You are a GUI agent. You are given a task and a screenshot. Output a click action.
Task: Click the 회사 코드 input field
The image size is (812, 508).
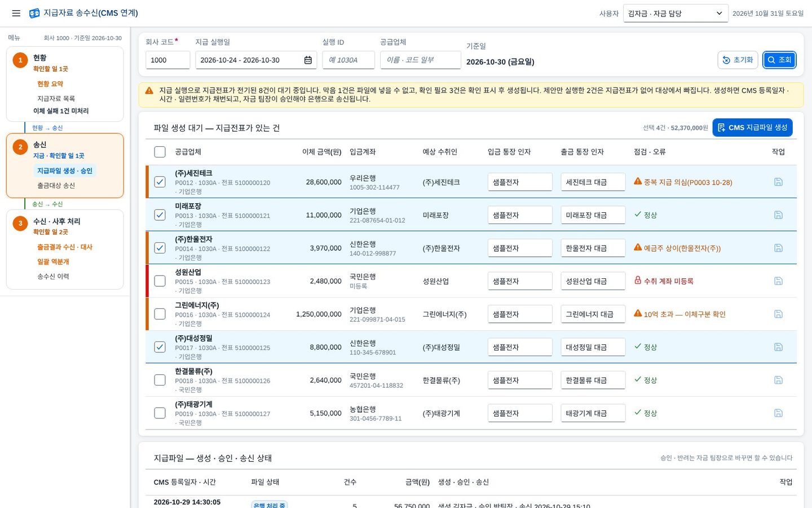click(167, 60)
